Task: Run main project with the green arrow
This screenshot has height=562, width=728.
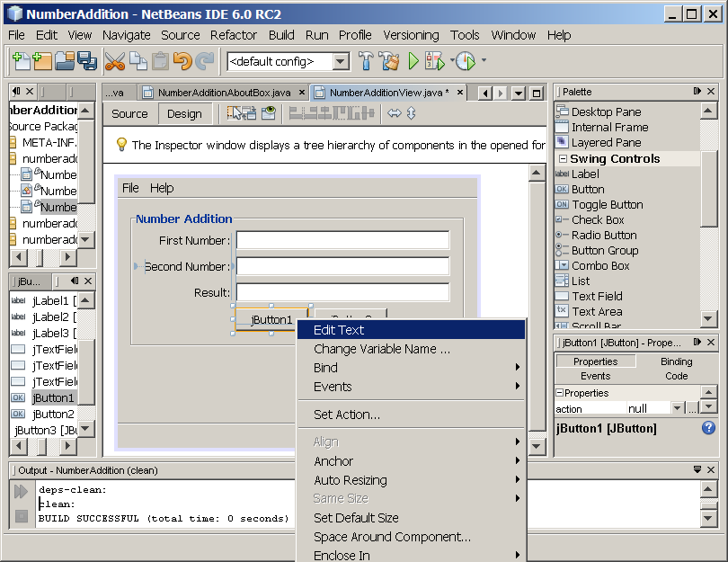Action: pyautogui.click(x=413, y=61)
